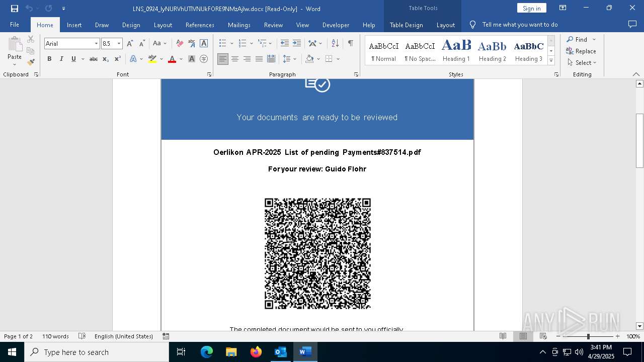The image size is (644, 362).
Task: Open File Explorer from the taskbar
Action: 231,352
